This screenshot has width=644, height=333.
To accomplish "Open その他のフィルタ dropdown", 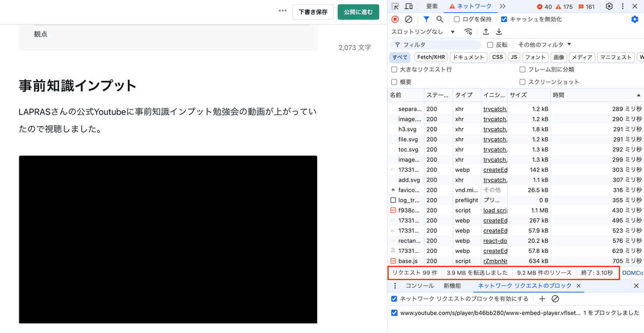I will (x=545, y=45).
